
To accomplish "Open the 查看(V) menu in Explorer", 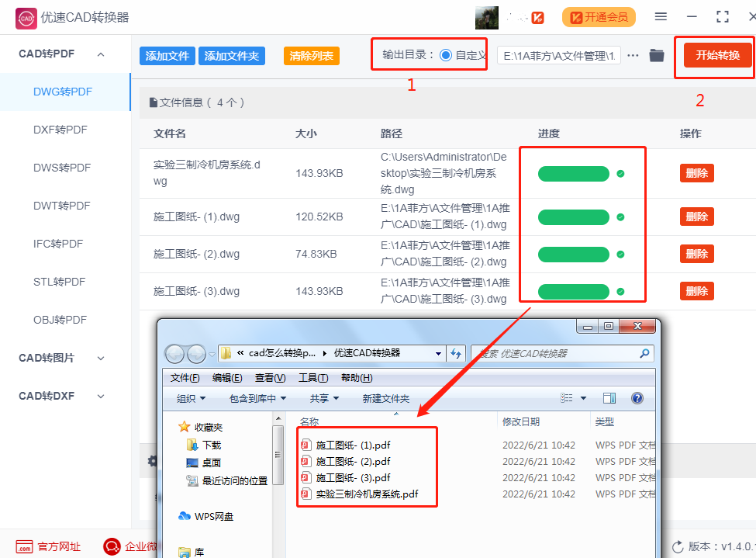I will [x=270, y=378].
